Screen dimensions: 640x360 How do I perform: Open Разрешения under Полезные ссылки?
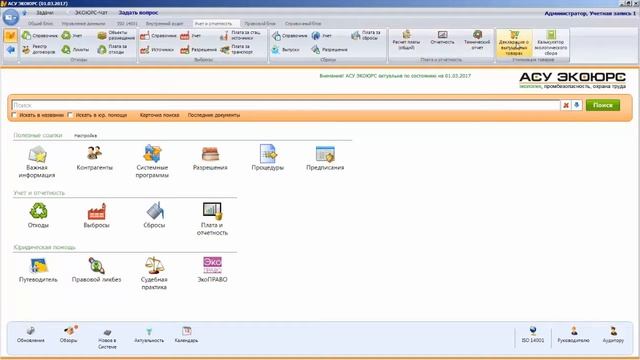point(210,158)
